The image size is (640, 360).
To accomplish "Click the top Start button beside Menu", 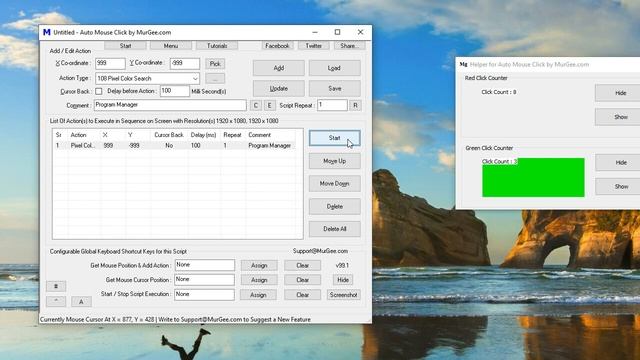I will [125, 46].
